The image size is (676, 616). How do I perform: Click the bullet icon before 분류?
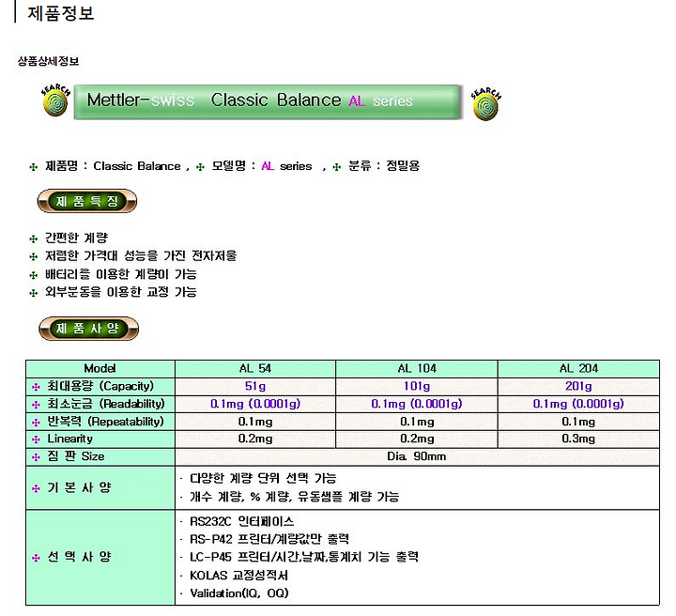click(337, 167)
